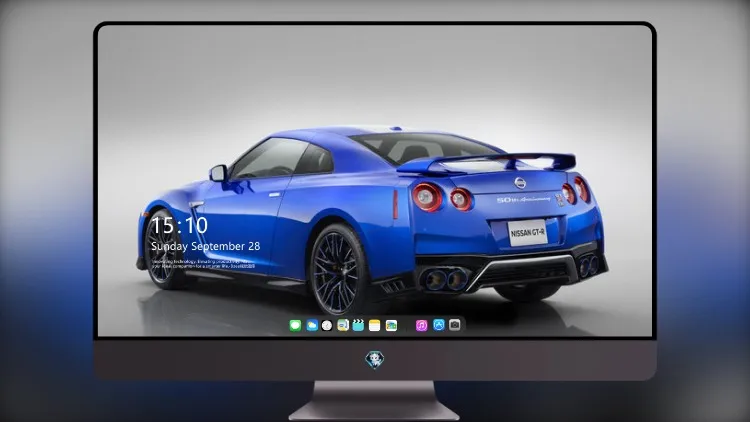The image size is (750, 422).
Task: Click the logo on the monitor chin
Action: tap(375, 360)
